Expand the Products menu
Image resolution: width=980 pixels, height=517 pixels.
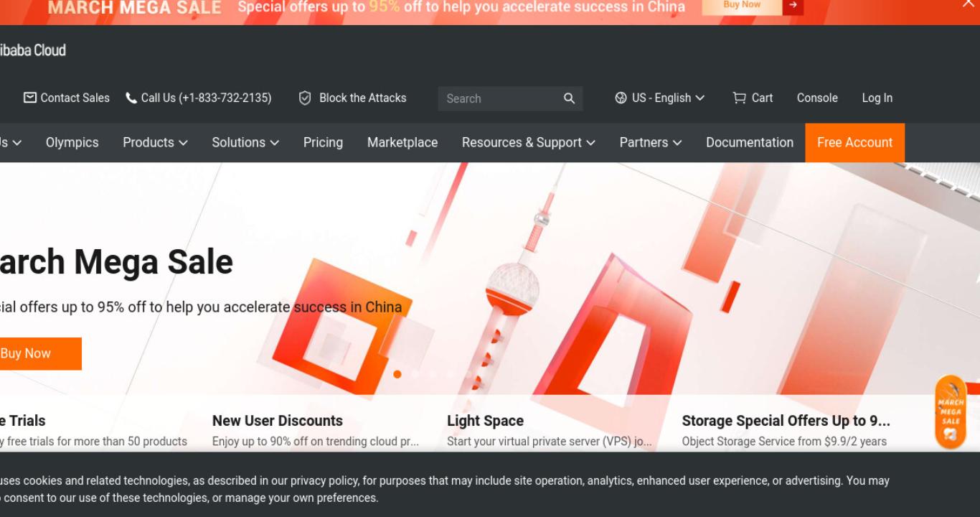pos(155,142)
